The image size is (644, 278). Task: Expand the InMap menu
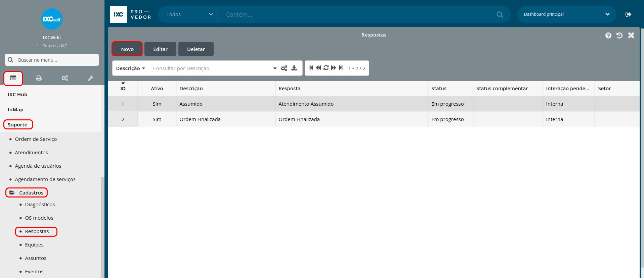tap(15, 110)
